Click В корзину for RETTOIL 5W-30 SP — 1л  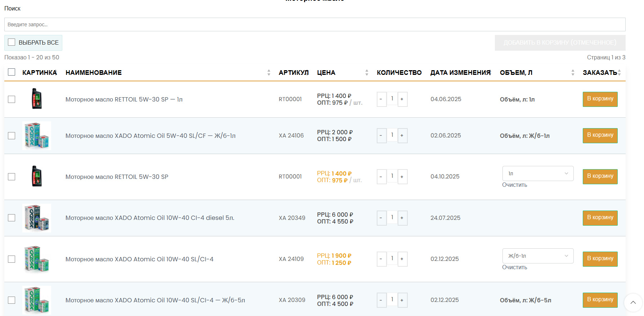600,99
